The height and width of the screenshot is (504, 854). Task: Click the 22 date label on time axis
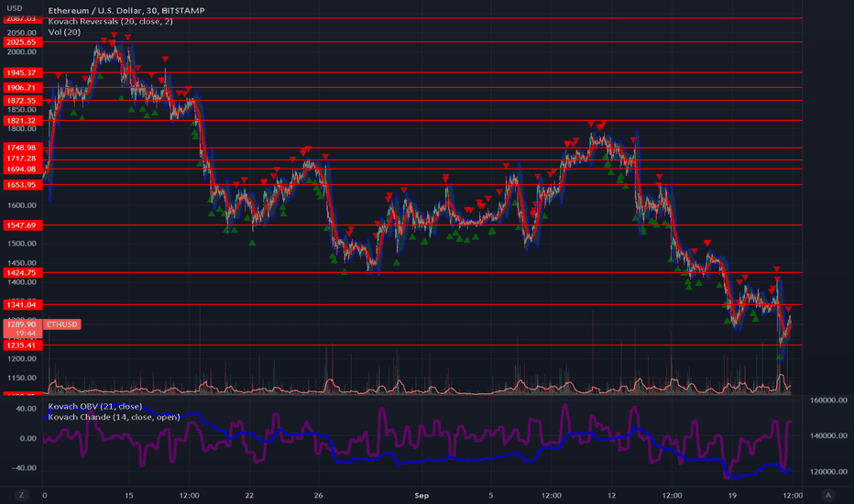249,495
